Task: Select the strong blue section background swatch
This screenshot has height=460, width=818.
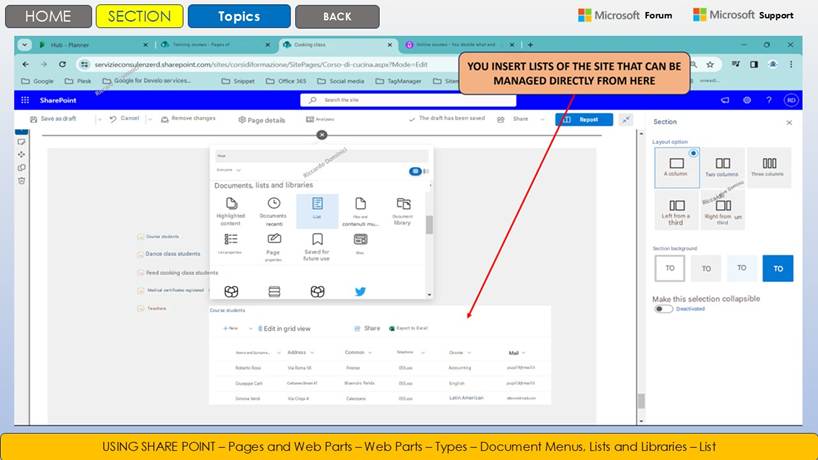Action: (778, 268)
